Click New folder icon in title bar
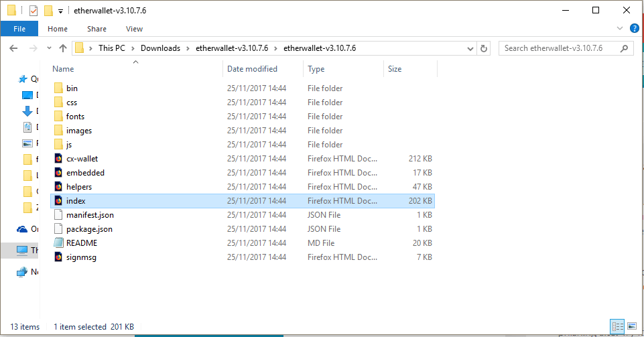This screenshot has width=644, height=337. (48, 10)
